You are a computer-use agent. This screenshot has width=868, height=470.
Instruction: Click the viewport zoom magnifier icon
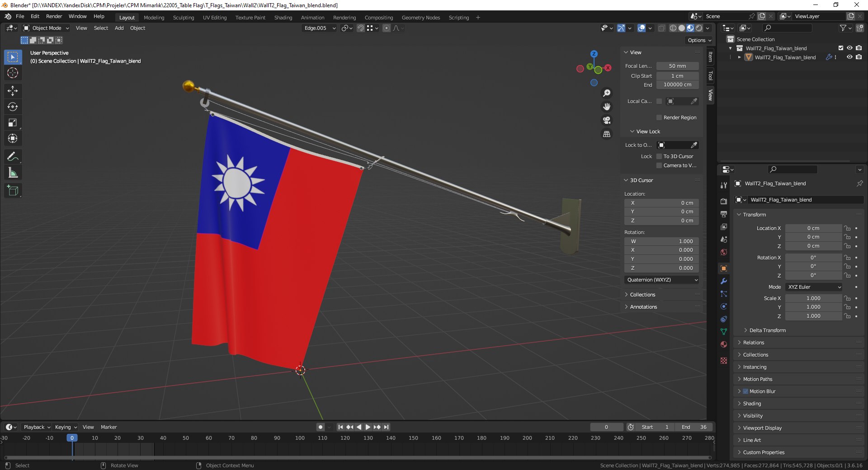607,93
